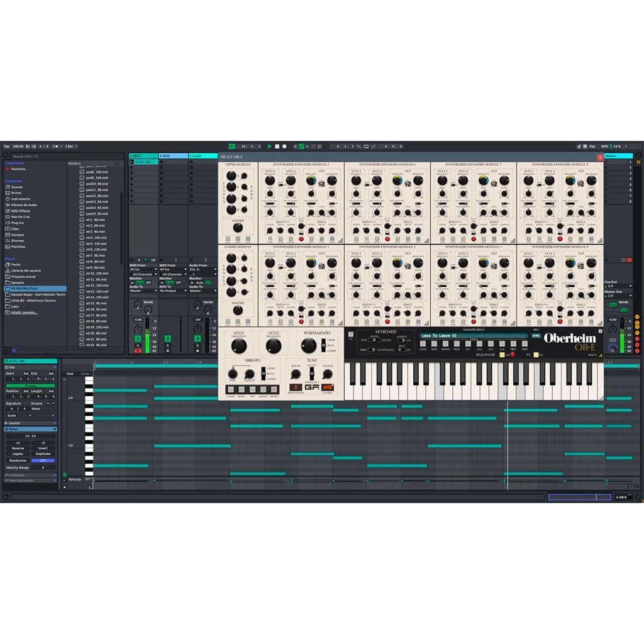Select the 2 MIDI track header
The width and height of the screenshot is (644, 644).
(x=174, y=156)
